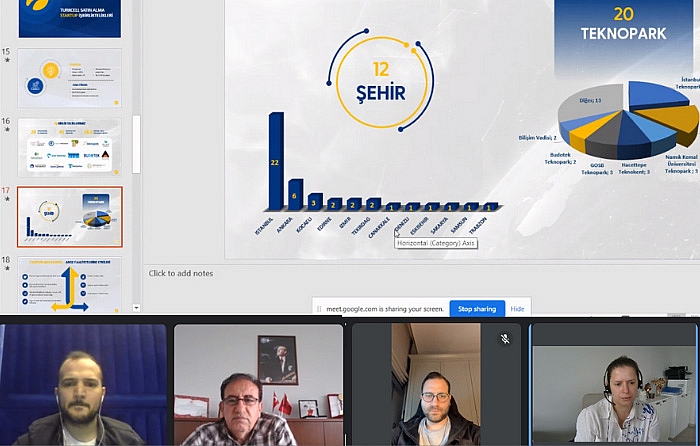Select slide 15 thumbnail
This screenshot has height=446, width=700.
pyautogui.click(x=70, y=78)
